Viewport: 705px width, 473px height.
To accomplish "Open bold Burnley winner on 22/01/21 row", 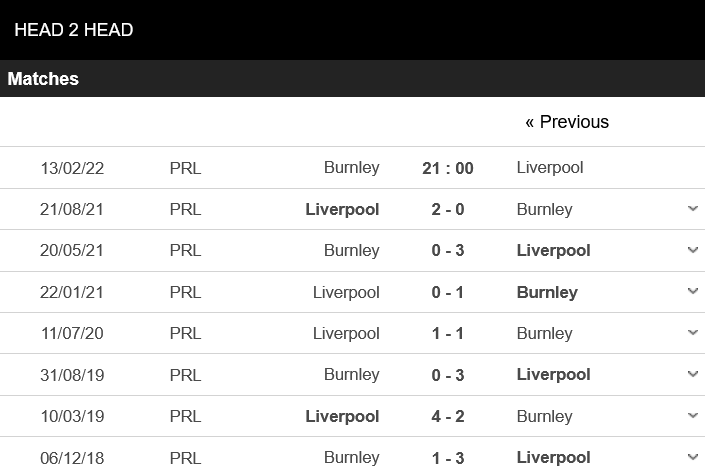I will pos(547,292).
